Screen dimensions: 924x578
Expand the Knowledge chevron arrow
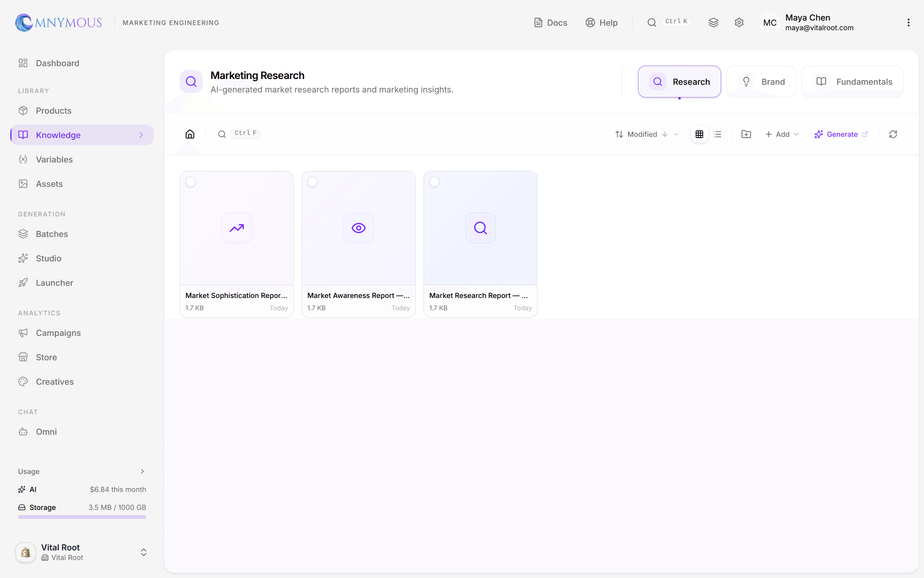(141, 135)
